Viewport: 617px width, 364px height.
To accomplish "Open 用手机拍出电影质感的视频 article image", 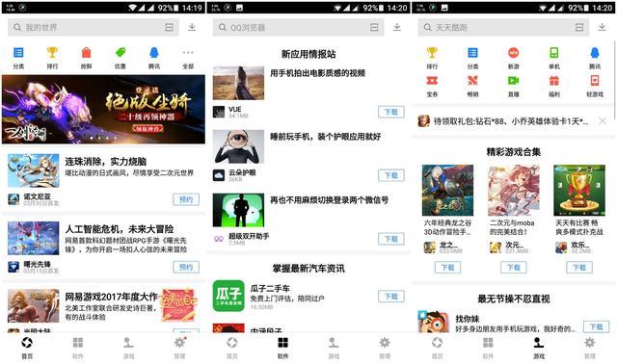I will click(238, 83).
